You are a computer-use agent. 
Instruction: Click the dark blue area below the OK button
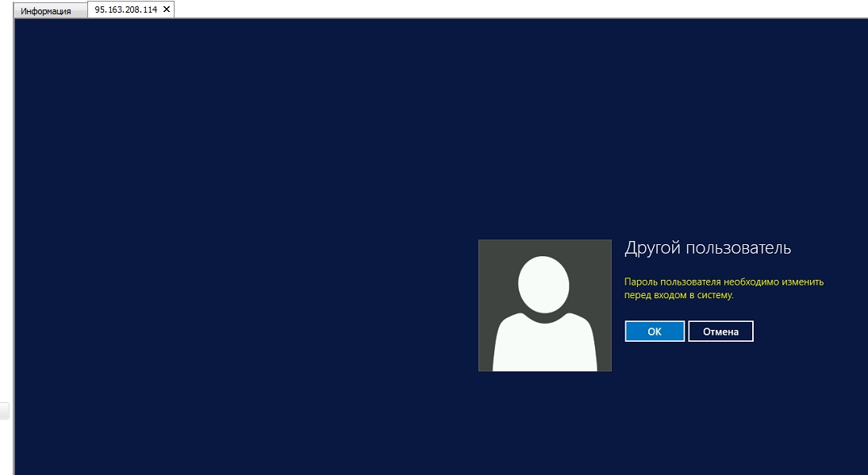pos(654,396)
